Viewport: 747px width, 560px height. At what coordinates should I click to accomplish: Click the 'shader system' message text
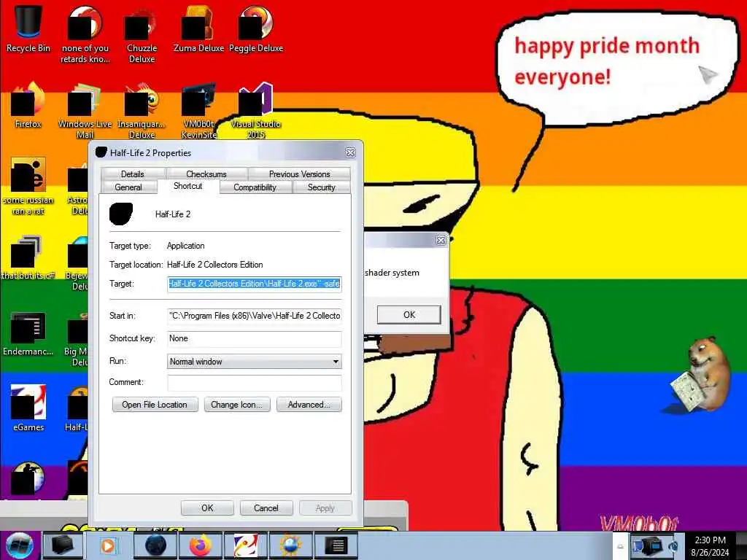pyautogui.click(x=392, y=273)
